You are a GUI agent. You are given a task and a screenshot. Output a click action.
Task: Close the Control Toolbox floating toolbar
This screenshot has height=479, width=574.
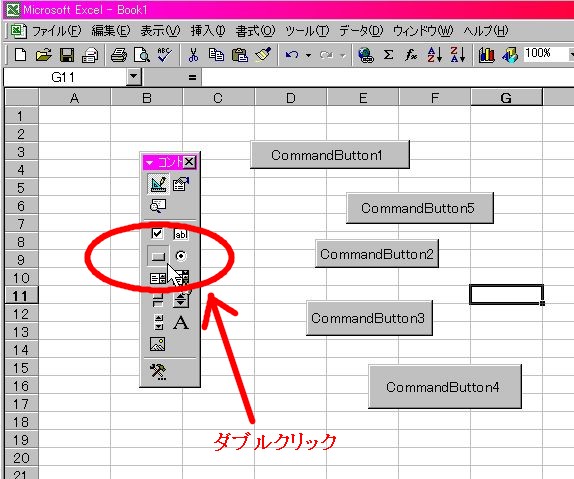click(x=189, y=162)
